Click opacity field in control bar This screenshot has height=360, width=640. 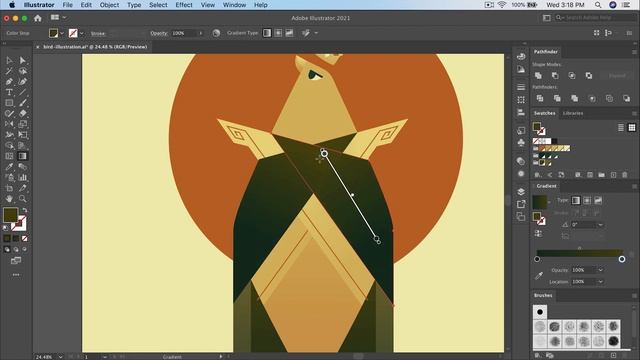click(184, 33)
